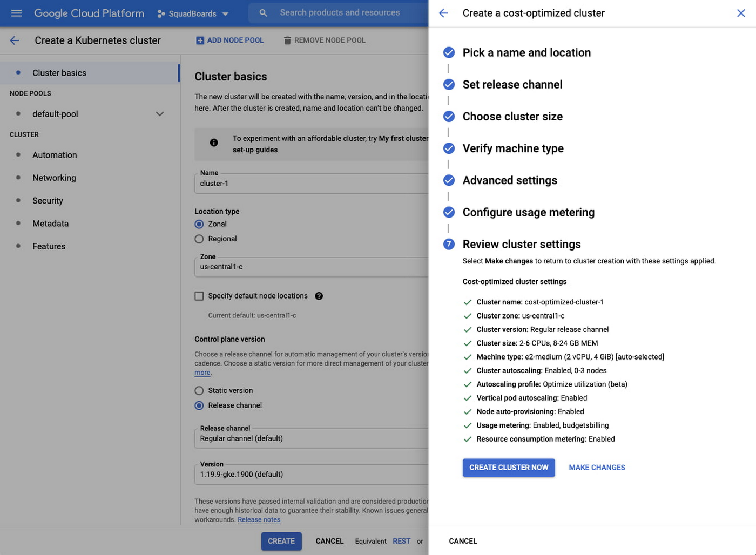This screenshot has height=555, width=756.
Task: Click the SquadBoards project hexagon icon
Action: click(161, 13)
